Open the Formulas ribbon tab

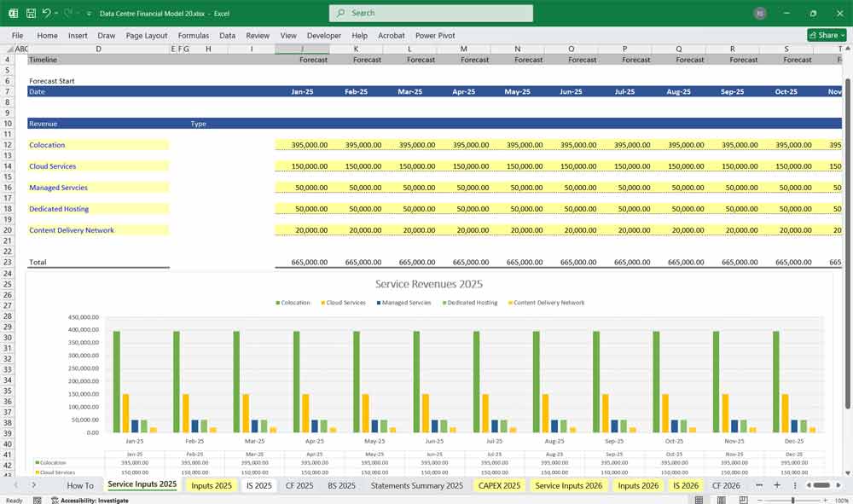tap(194, 36)
